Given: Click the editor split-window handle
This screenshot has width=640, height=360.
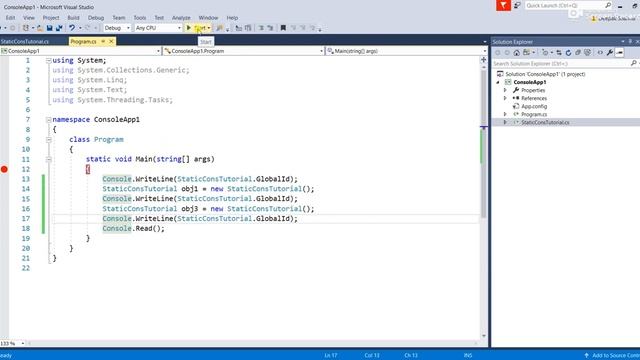Looking at the screenshot, I should pos(484,60).
